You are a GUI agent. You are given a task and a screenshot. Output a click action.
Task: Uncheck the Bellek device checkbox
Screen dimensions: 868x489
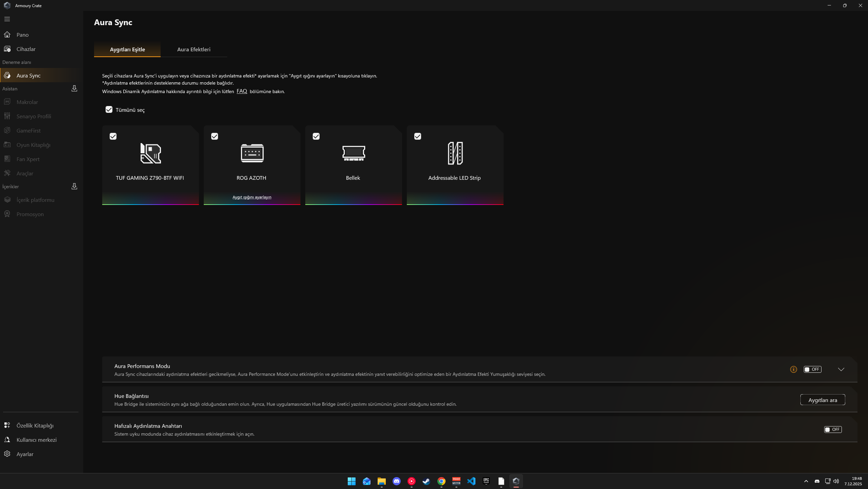(316, 136)
